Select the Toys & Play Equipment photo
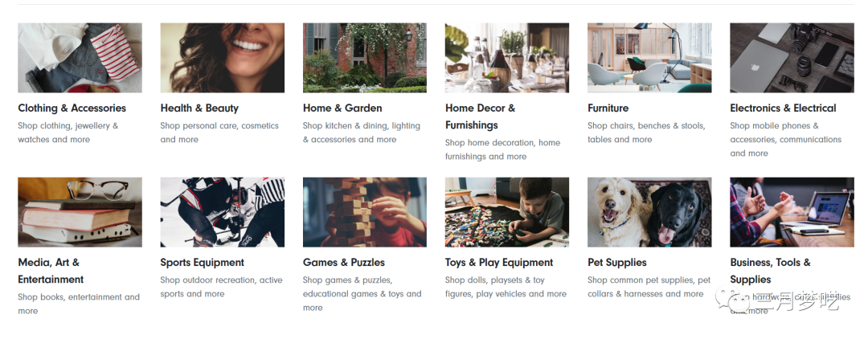This screenshot has width=868, height=339. pos(506,212)
